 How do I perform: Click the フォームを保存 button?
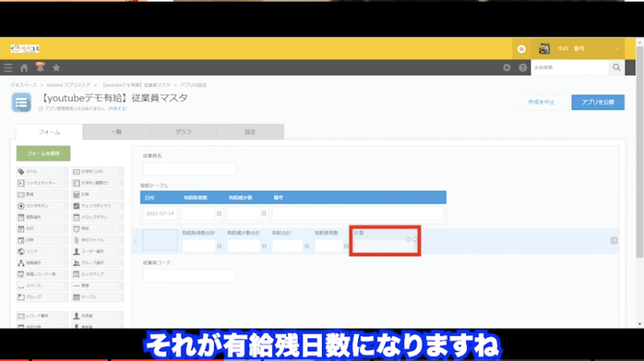[43, 152]
